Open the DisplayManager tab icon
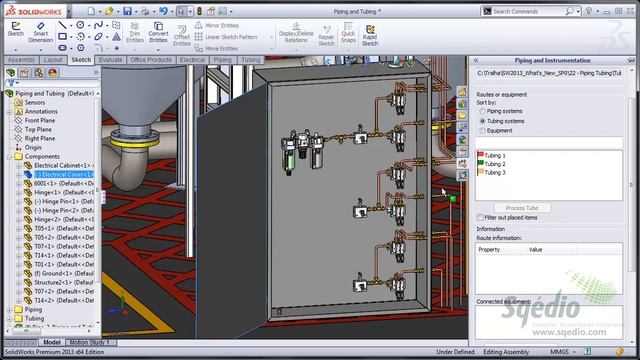This screenshot has height=360, width=640. pos(52,73)
